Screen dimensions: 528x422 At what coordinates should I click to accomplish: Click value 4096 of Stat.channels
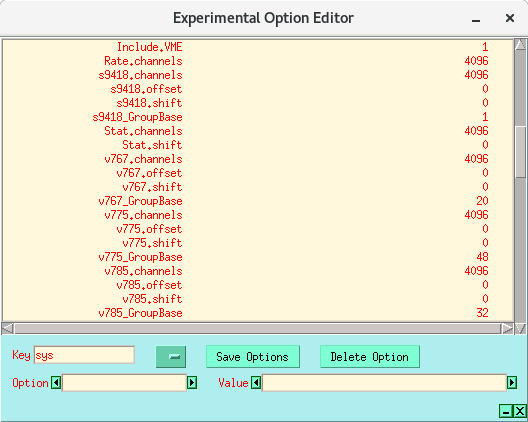tap(476, 131)
